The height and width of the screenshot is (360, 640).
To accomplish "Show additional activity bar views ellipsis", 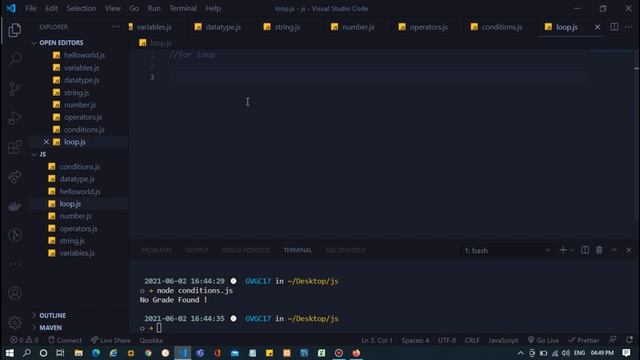I will pyautogui.click(x=15, y=264).
